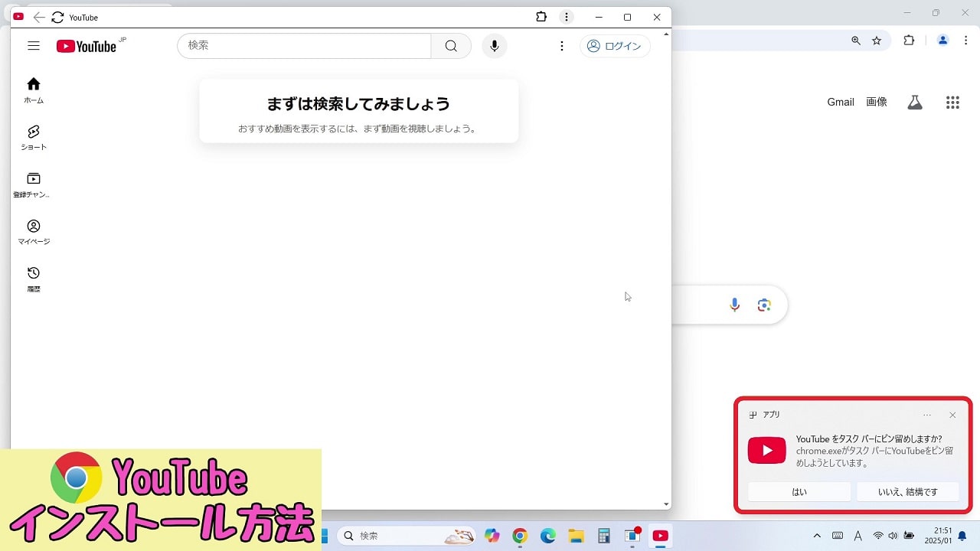Click はい to pin YouTube to taskbar
Viewport: 980px width, 551px height.
click(799, 492)
